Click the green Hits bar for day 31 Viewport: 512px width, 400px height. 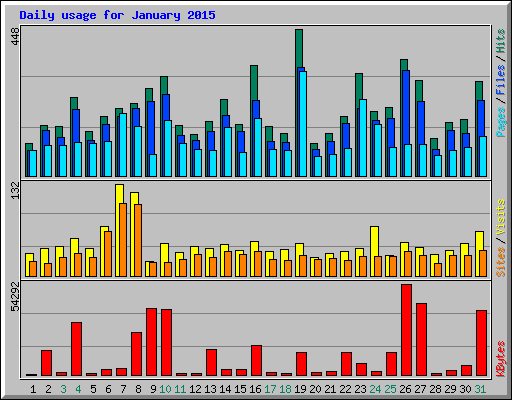click(x=479, y=91)
